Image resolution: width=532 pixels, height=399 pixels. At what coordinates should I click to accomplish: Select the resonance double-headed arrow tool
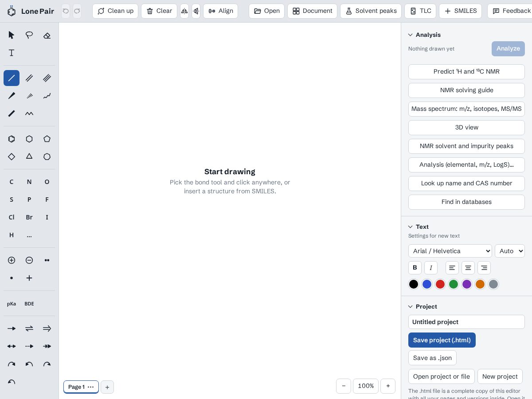pyautogui.click(x=12, y=346)
